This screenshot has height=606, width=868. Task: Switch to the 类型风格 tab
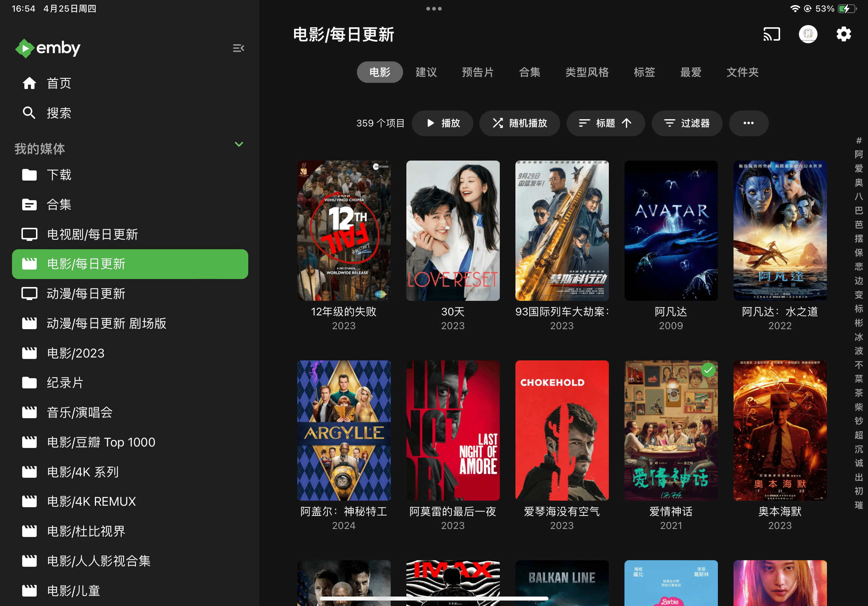(x=587, y=72)
